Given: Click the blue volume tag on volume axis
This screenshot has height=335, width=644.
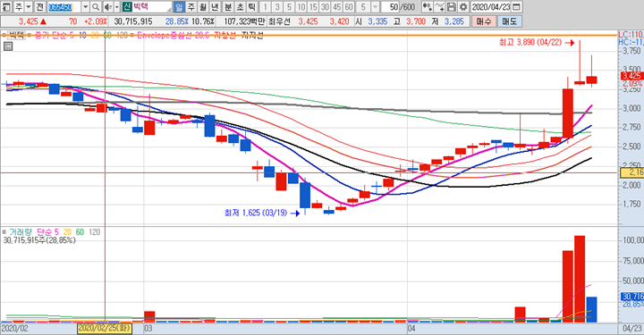Looking at the screenshot, I should click(632, 297).
